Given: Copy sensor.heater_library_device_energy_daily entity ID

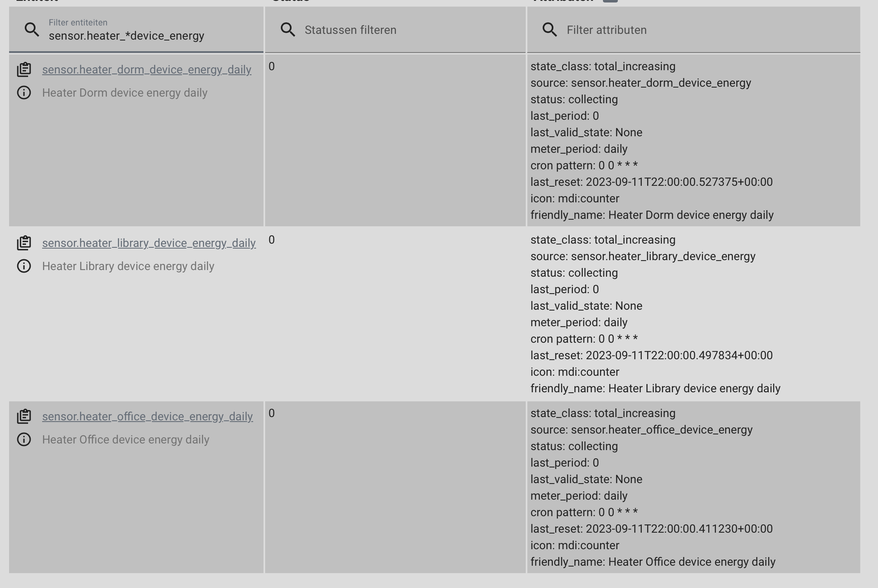Looking at the screenshot, I should click(x=24, y=243).
